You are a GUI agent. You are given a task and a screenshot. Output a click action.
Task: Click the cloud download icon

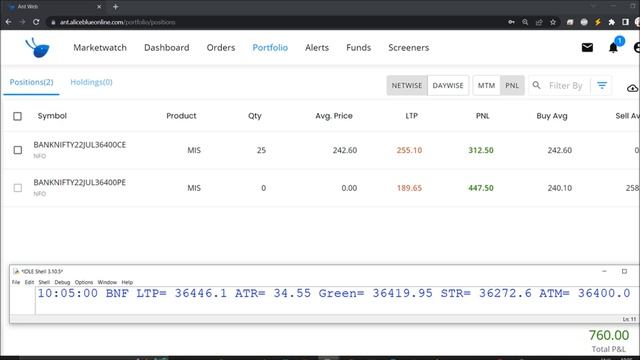coord(632,88)
